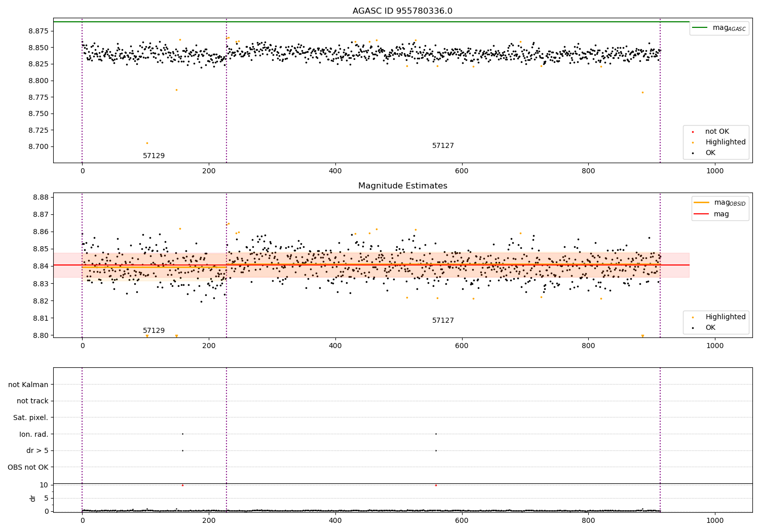
Task: Click the 200 x-axis tick of bottom plot
Action: tap(209, 520)
